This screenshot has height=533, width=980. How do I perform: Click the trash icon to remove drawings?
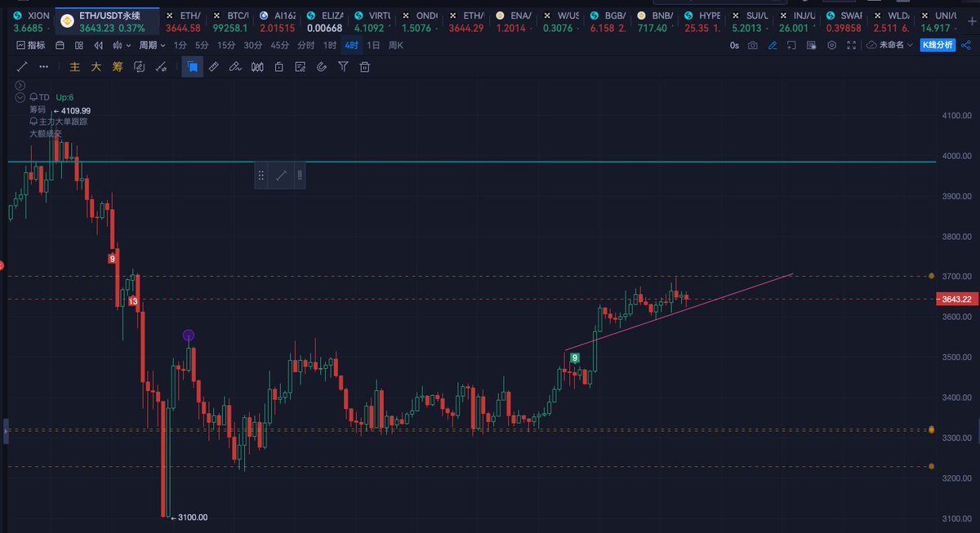364,66
